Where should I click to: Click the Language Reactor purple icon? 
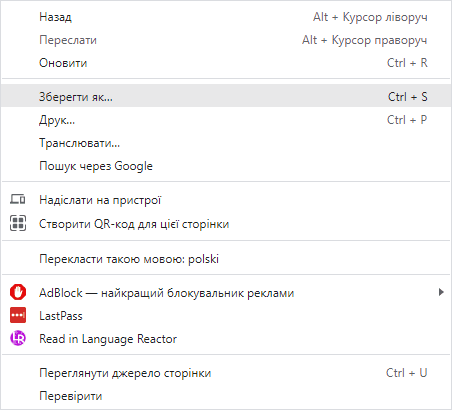pos(18,338)
